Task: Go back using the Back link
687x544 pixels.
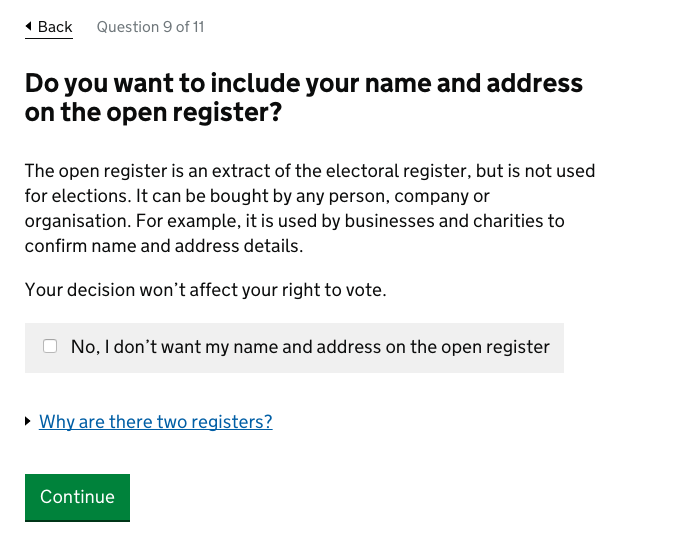Action: pyautogui.click(x=49, y=27)
